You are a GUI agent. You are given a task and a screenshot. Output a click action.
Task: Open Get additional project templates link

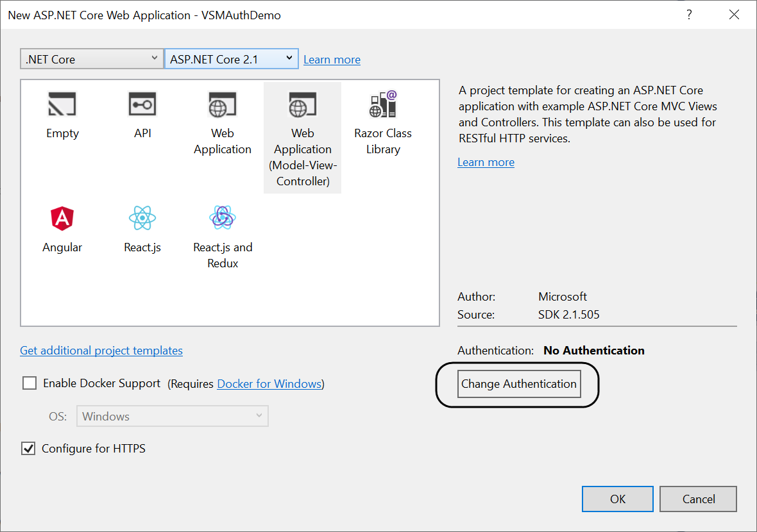[x=101, y=351]
